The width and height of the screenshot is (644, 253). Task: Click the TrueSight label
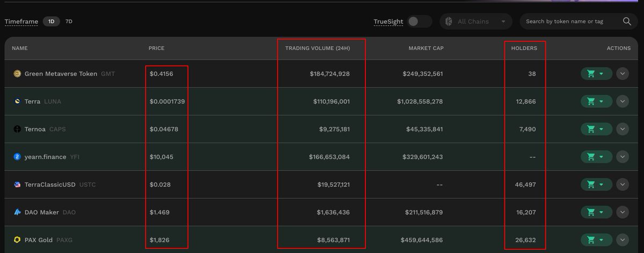[x=388, y=21]
